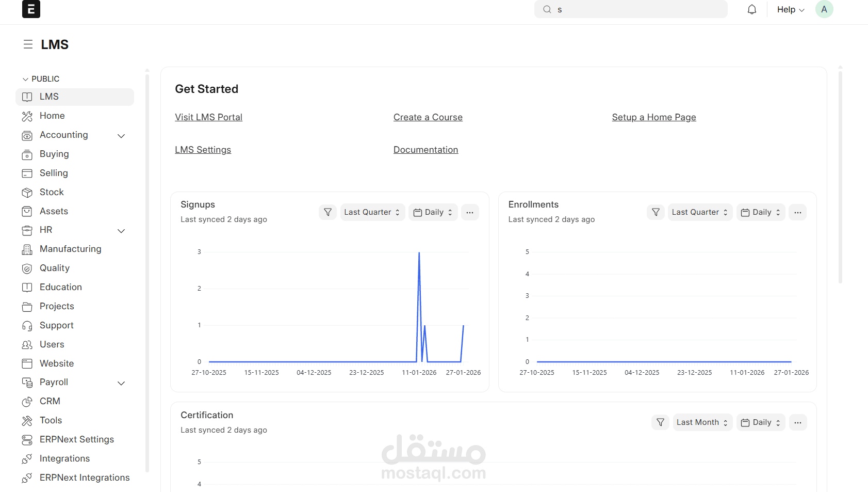Change Certification frequency via Daily dropdown
This screenshot has width=868, height=492.
tap(760, 422)
